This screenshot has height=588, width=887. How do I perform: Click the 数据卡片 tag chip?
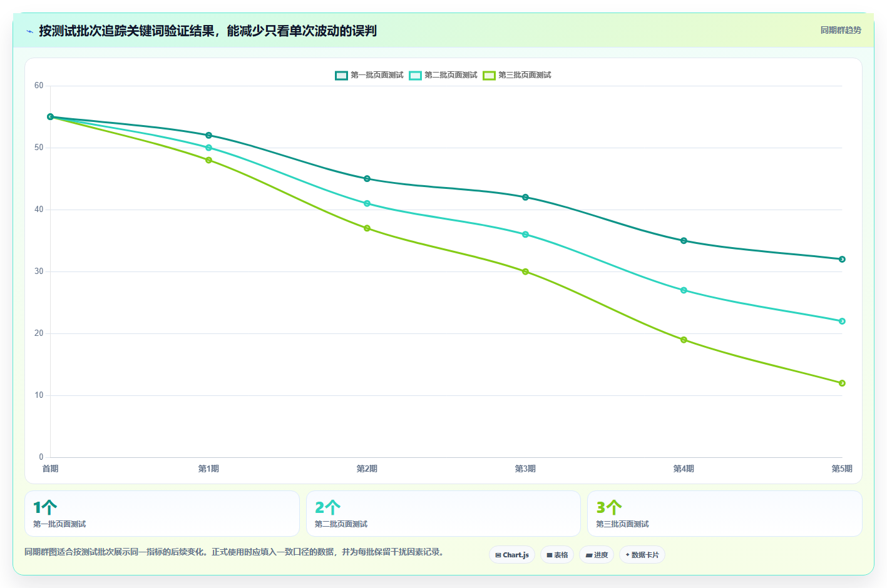[642, 555]
